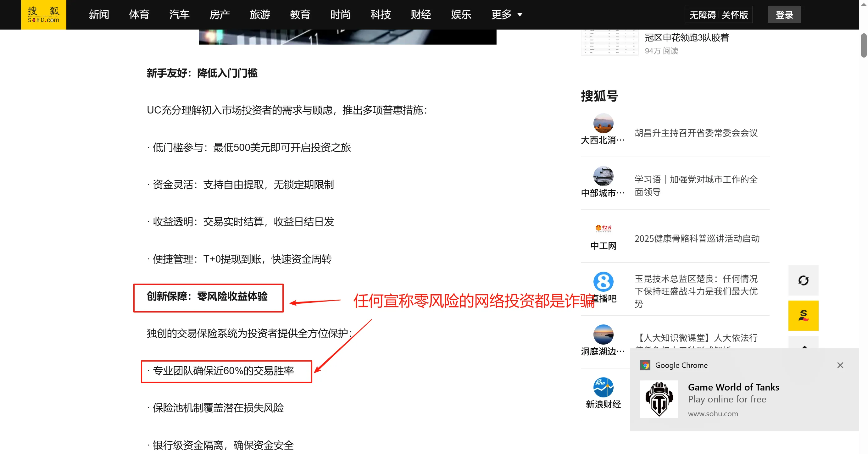Select the 科技 navigation item
Image resolution: width=868 pixels, height=454 pixels.
tap(381, 15)
